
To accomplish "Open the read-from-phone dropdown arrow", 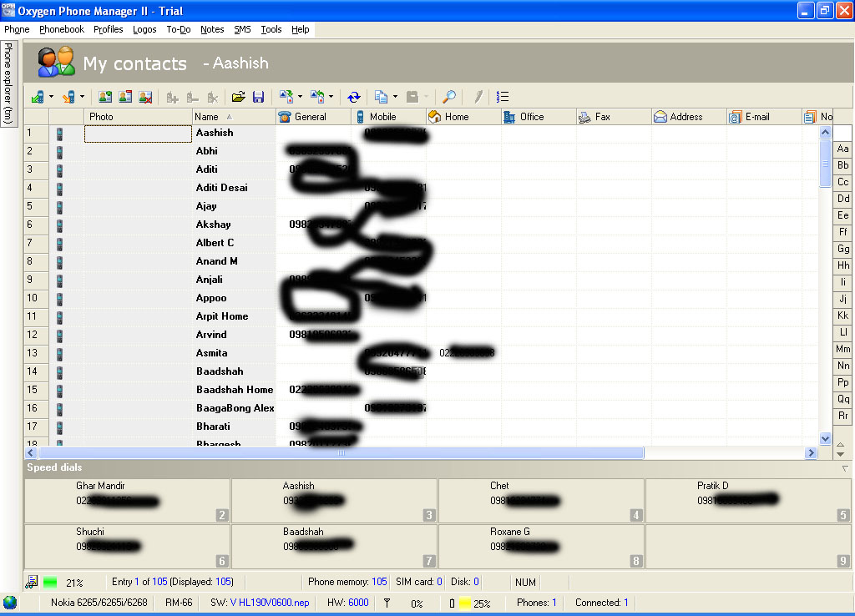I will [x=51, y=97].
